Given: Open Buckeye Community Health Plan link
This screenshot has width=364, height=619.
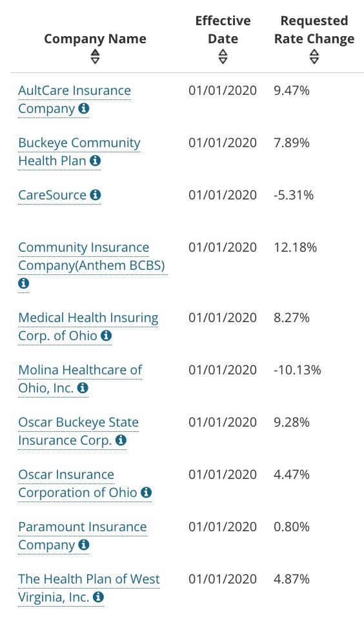Looking at the screenshot, I should (x=79, y=152).
